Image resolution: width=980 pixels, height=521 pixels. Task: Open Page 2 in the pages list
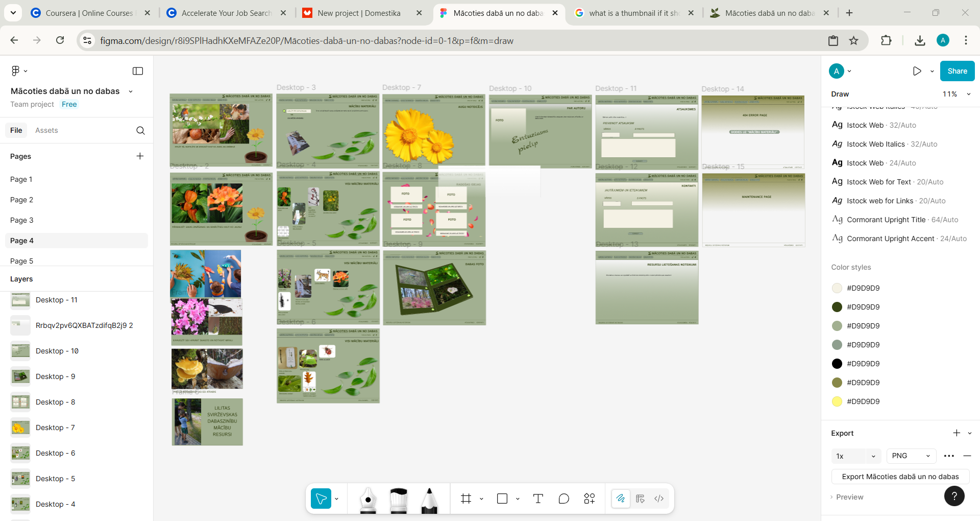tap(22, 200)
